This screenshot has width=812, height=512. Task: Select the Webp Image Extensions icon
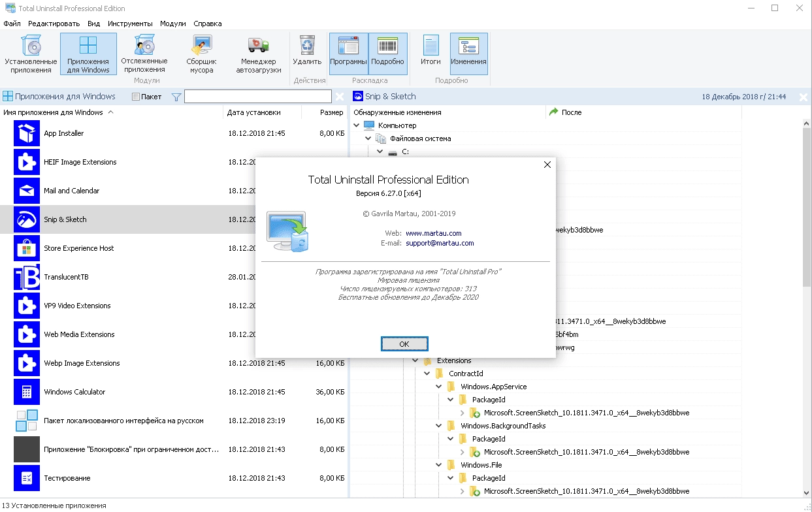(x=27, y=363)
